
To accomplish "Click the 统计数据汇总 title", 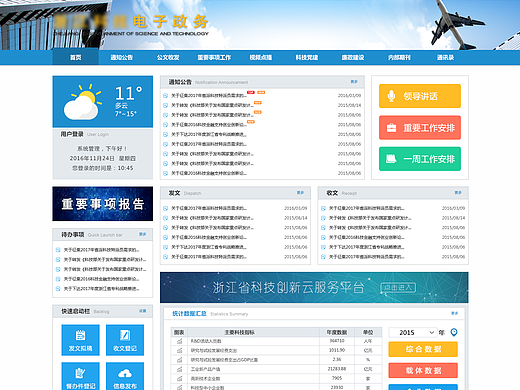I will (189, 313).
